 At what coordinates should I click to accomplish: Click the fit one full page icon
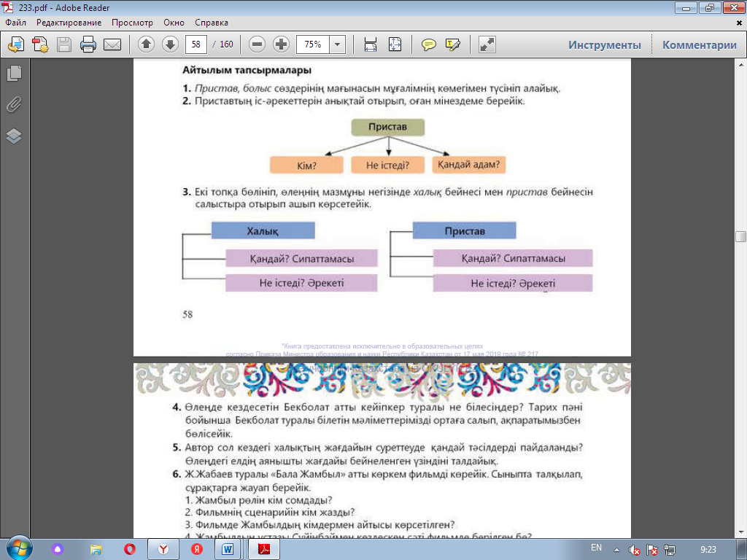395,44
